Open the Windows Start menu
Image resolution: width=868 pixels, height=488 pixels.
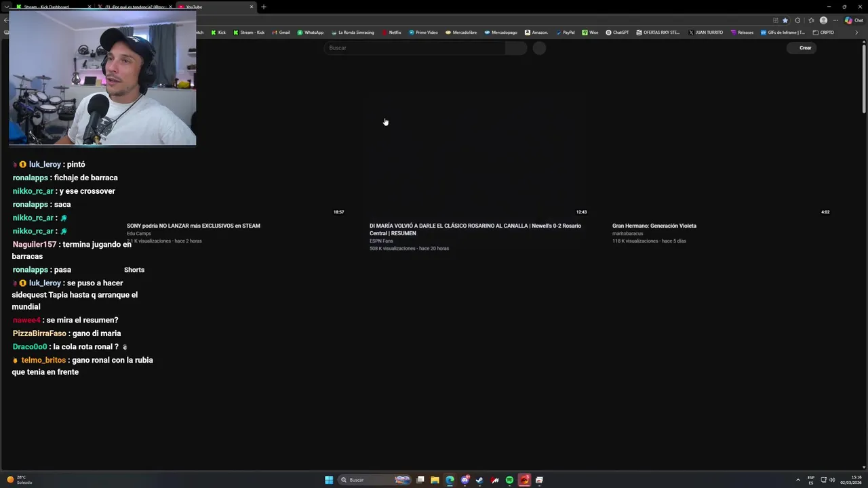(329, 480)
